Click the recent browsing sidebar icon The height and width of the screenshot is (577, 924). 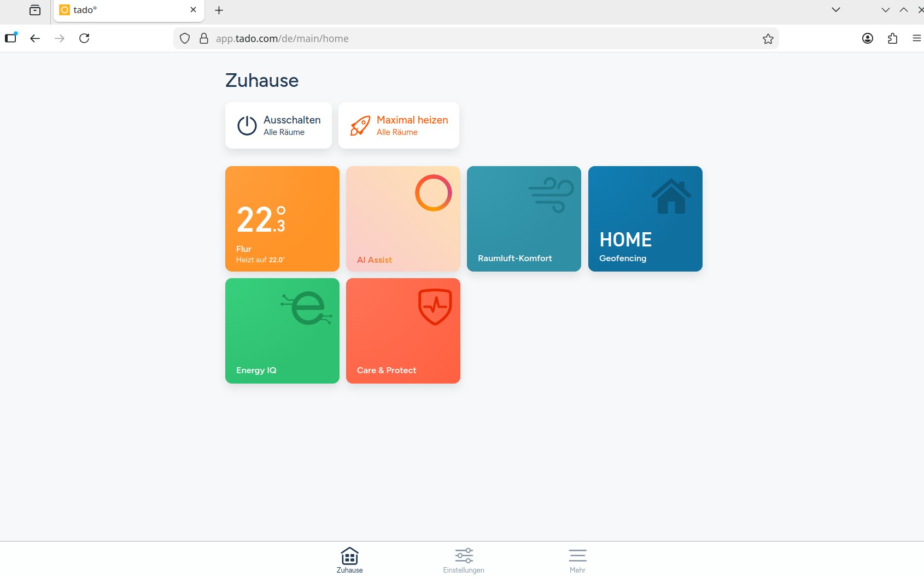click(x=35, y=10)
